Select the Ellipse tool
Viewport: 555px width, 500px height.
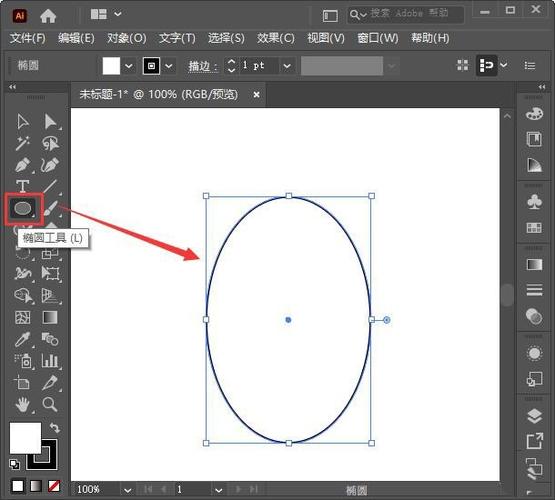(23, 208)
